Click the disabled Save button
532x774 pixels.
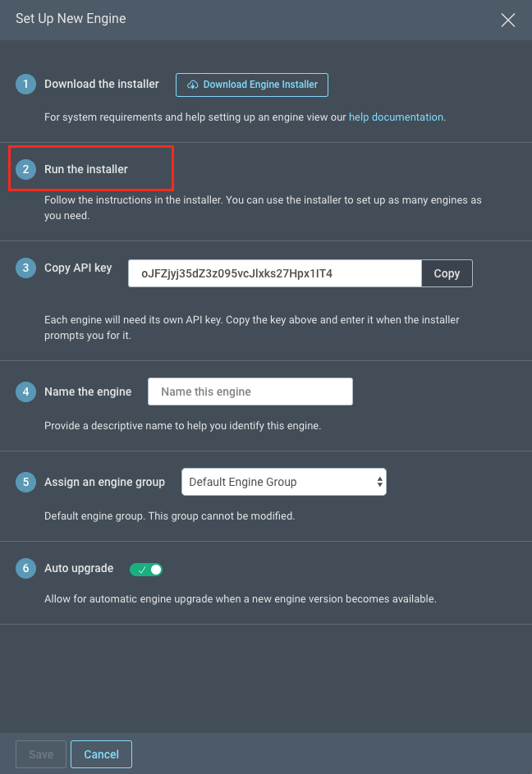point(41,754)
